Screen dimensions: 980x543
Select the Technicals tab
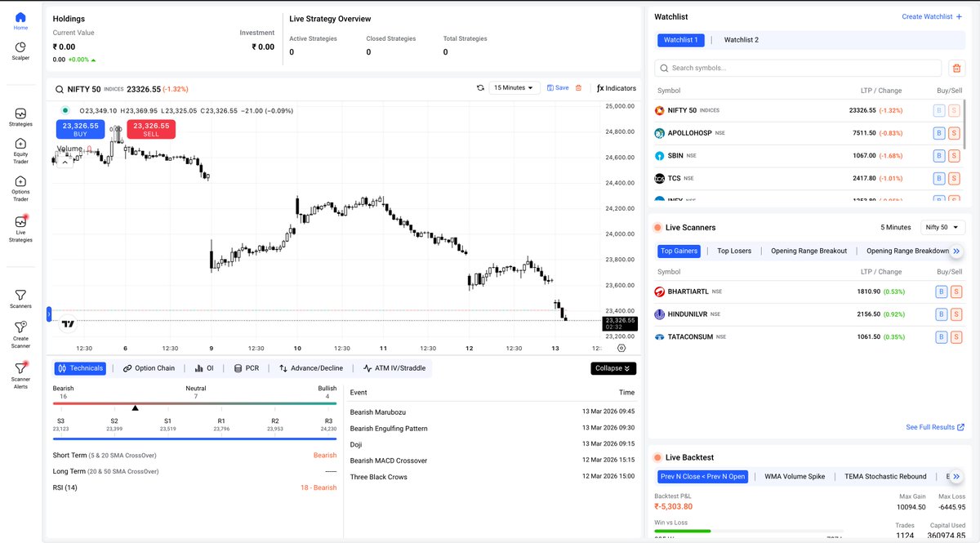click(81, 368)
